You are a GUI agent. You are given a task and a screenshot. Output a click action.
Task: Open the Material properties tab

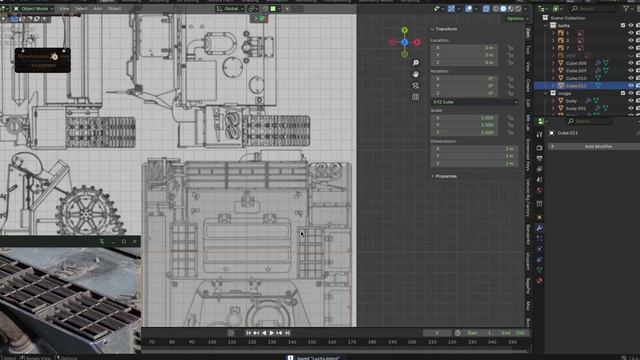pos(540,280)
